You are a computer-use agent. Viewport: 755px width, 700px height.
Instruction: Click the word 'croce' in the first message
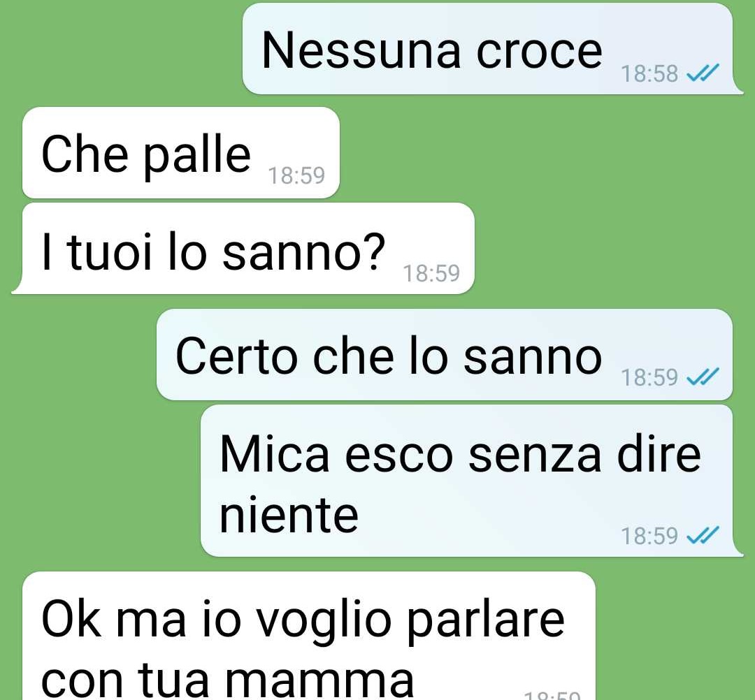[x=539, y=52]
